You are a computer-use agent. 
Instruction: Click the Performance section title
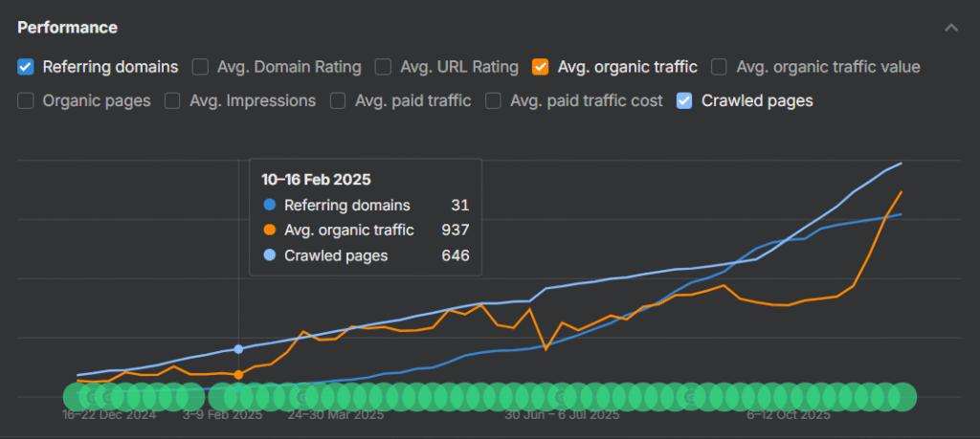click(x=67, y=28)
